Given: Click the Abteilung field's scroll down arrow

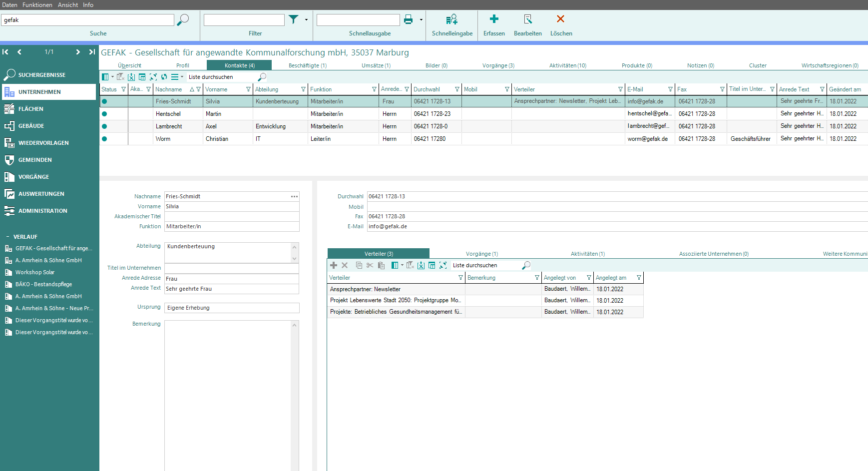Looking at the screenshot, I should click(295, 258).
